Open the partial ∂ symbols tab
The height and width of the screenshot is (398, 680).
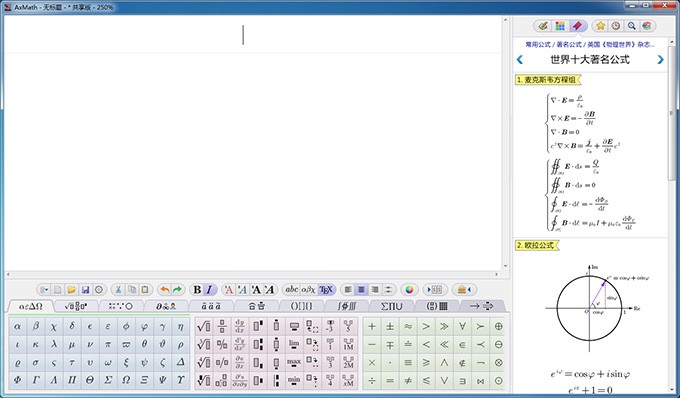point(166,306)
